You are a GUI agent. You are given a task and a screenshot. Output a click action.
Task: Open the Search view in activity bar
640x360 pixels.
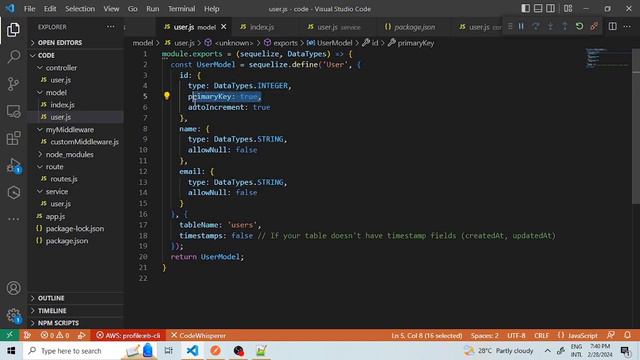click(x=13, y=57)
